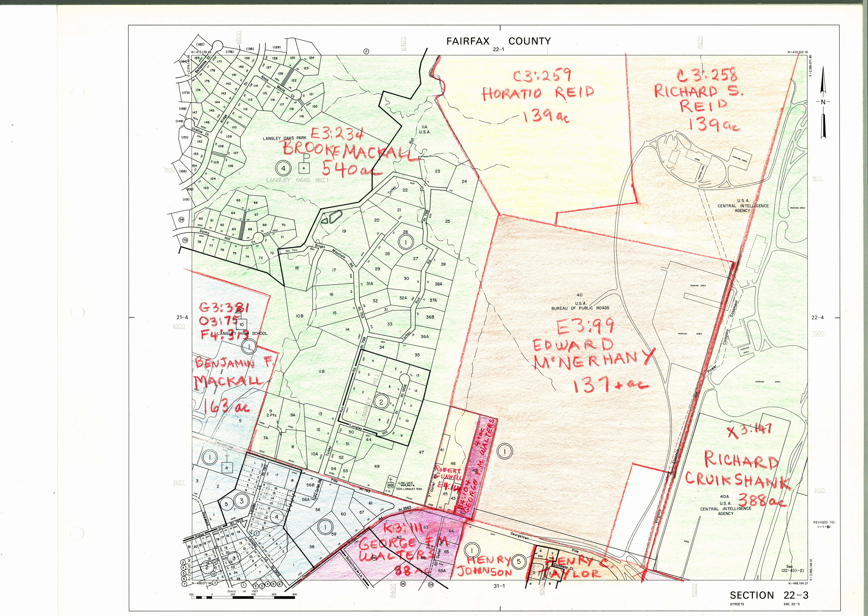Click parcel label 31A
Image resolution: width=868 pixels, height=616 pixels.
369,283
